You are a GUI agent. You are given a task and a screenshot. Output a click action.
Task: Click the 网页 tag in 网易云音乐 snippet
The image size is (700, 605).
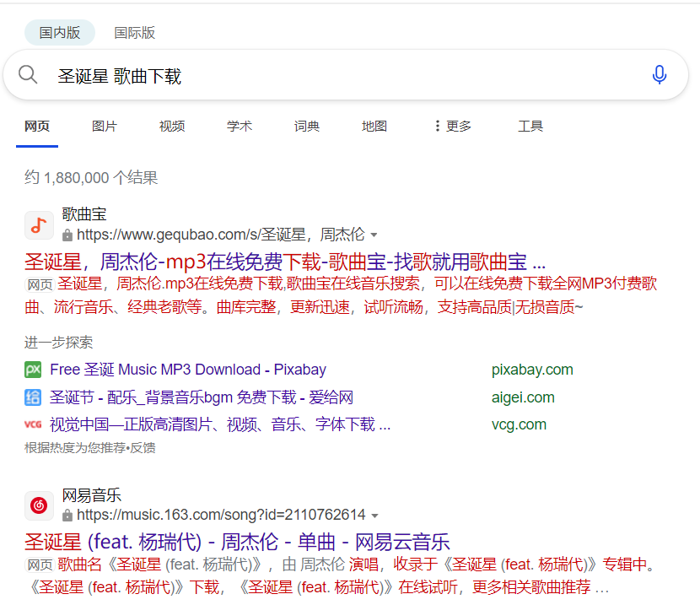(40, 564)
